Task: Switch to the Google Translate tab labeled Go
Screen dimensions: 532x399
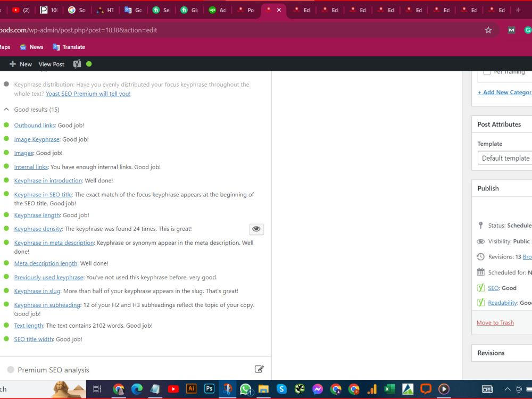Action: (x=133, y=10)
